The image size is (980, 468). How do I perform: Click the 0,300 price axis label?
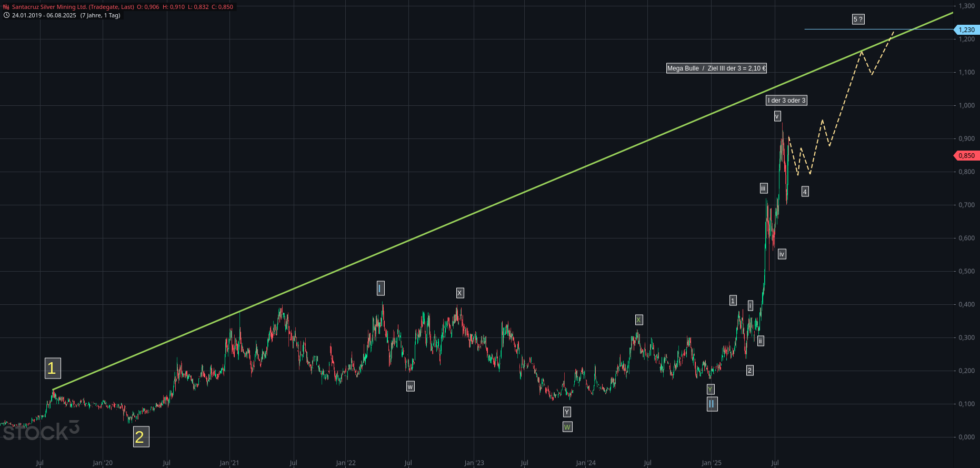[966, 337]
